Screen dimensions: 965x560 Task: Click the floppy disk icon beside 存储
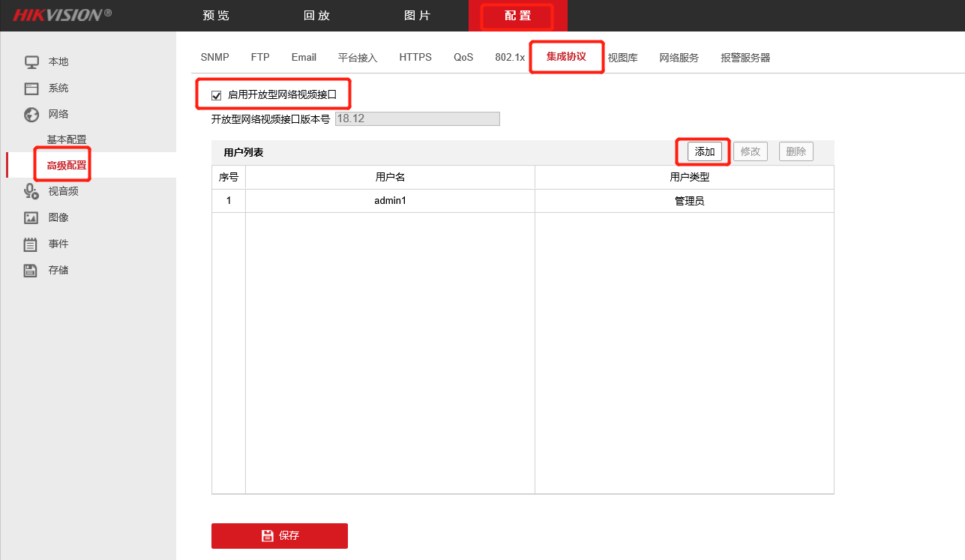click(31, 271)
